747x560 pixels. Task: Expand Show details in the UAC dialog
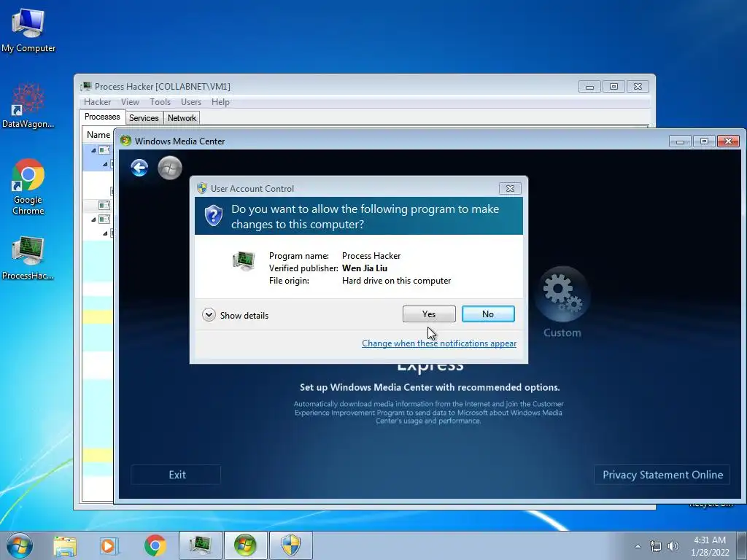(x=236, y=315)
